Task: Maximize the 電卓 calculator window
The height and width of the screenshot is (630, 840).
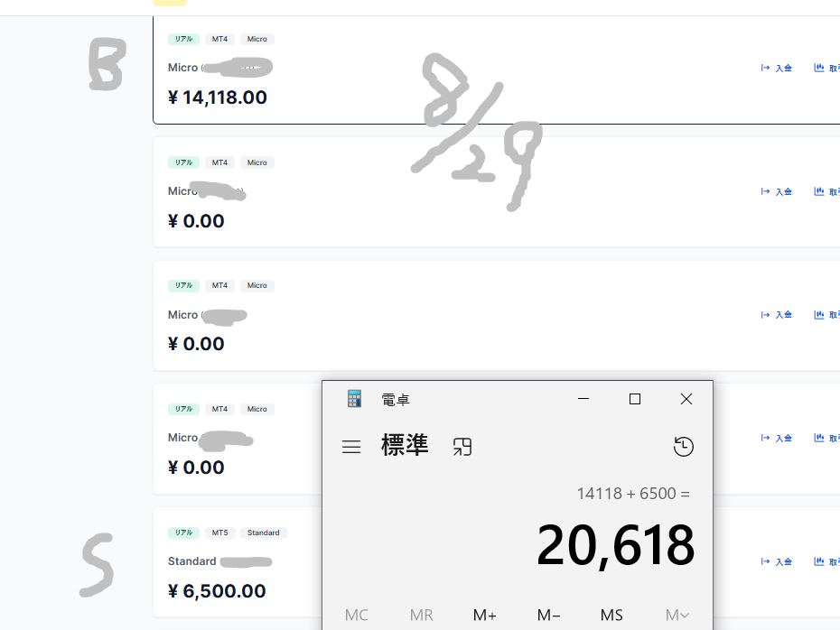Action: [x=635, y=399]
